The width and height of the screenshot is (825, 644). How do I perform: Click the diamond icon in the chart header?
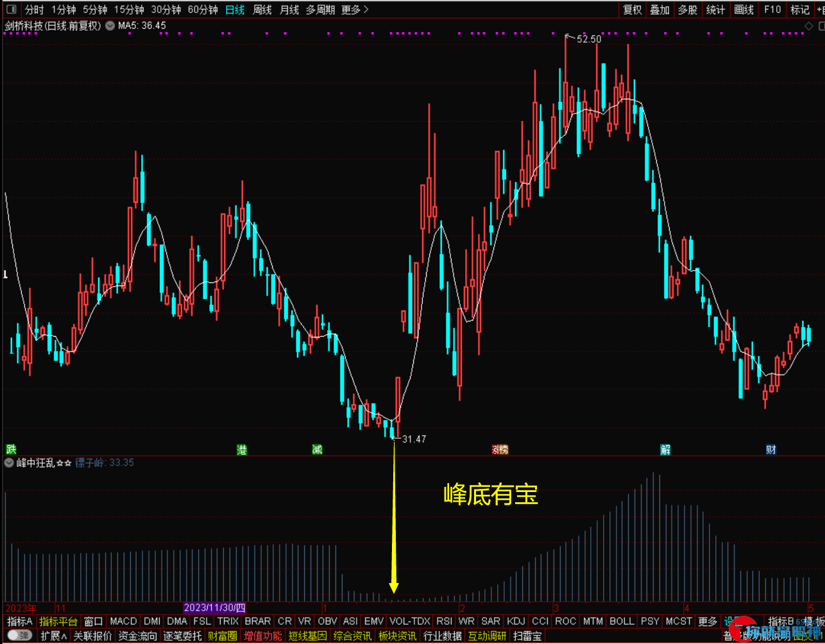pos(809,26)
